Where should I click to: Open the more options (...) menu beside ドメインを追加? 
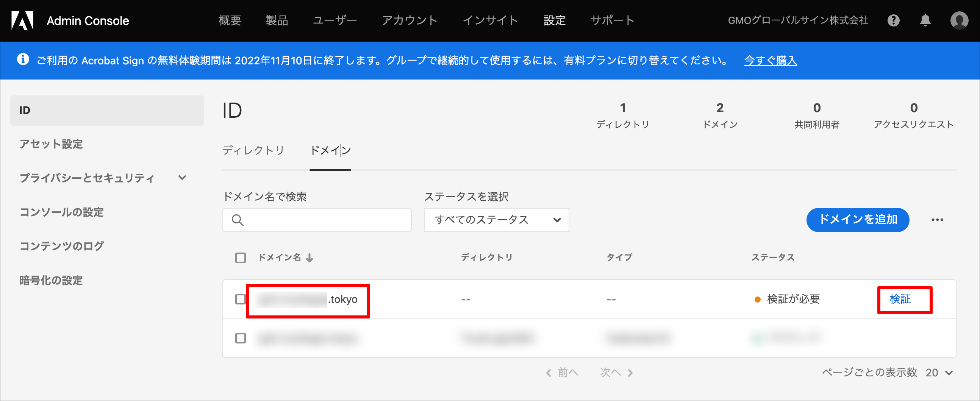938,220
